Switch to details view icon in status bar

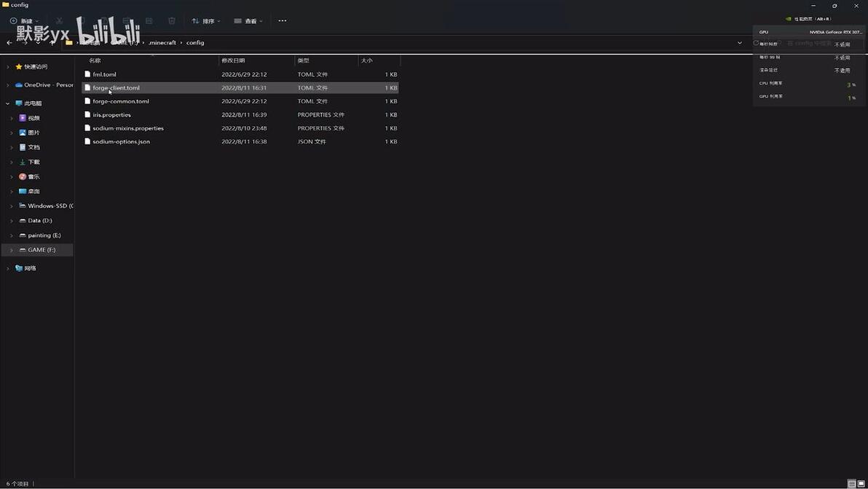point(851,483)
